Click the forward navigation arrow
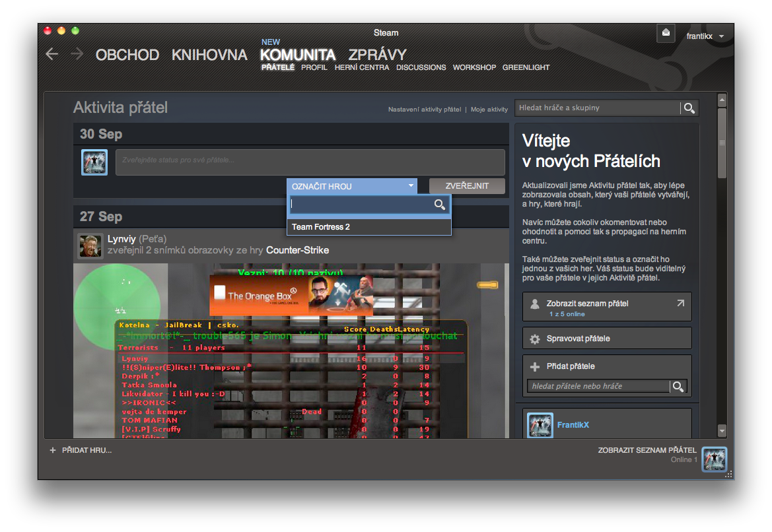 pyautogui.click(x=77, y=54)
